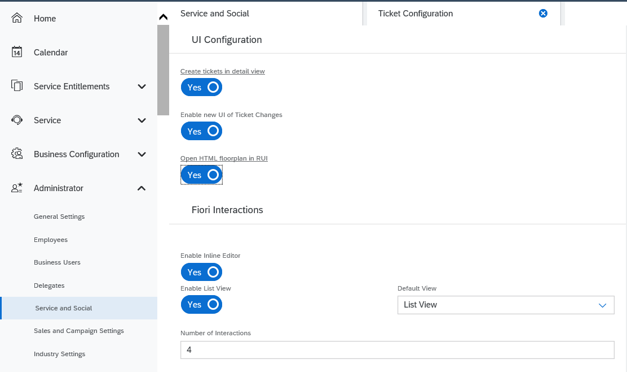Open Industry Settings under Administrator

pyautogui.click(x=60, y=354)
